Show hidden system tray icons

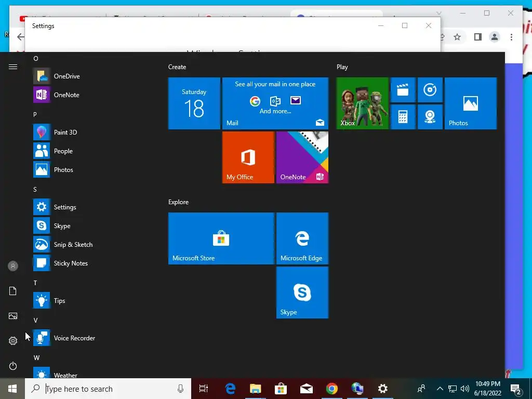pyautogui.click(x=440, y=389)
